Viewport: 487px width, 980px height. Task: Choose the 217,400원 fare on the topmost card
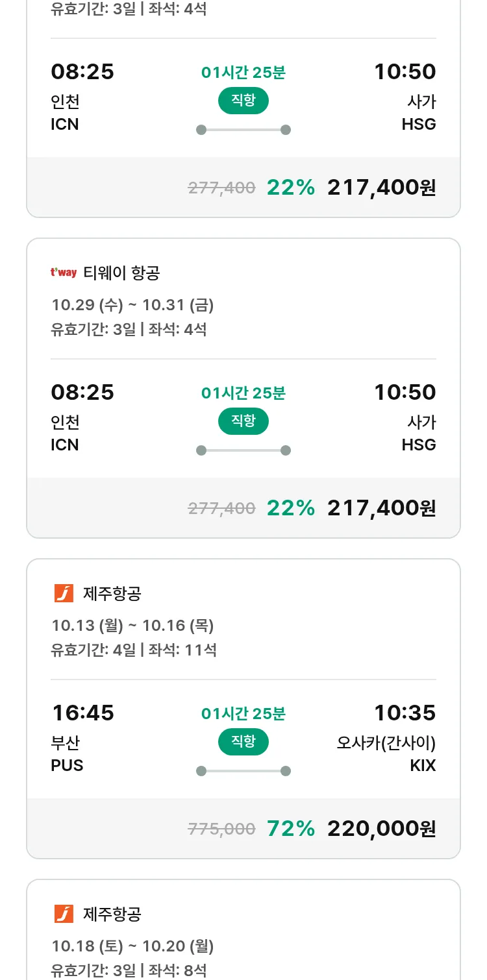[381, 188]
